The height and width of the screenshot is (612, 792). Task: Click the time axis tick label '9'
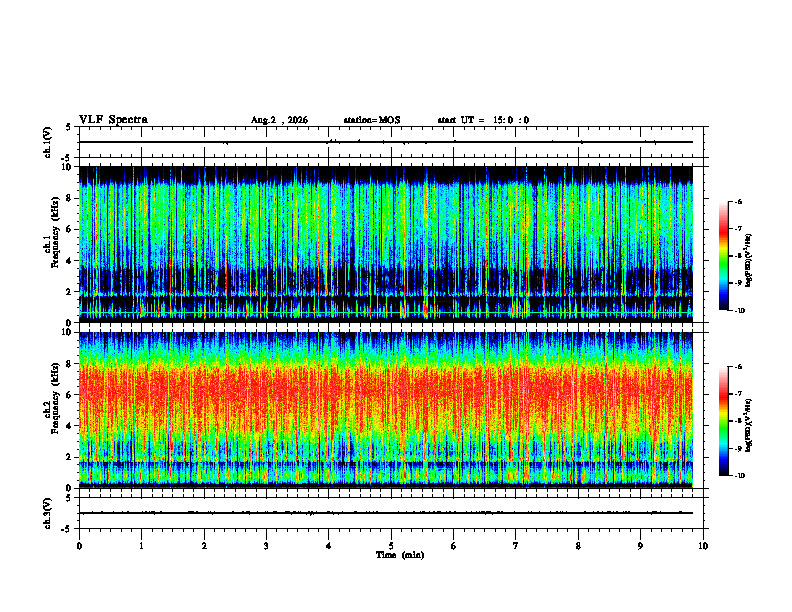click(640, 546)
